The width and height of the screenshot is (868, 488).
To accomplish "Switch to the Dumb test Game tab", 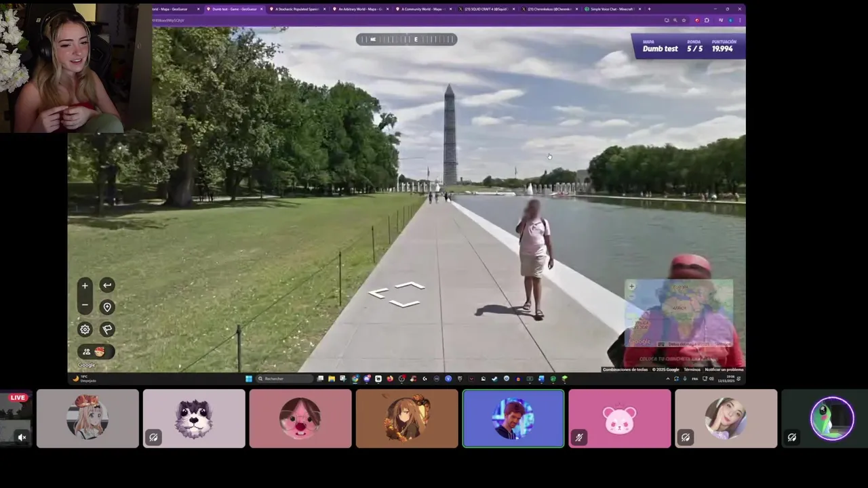I will point(236,9).
